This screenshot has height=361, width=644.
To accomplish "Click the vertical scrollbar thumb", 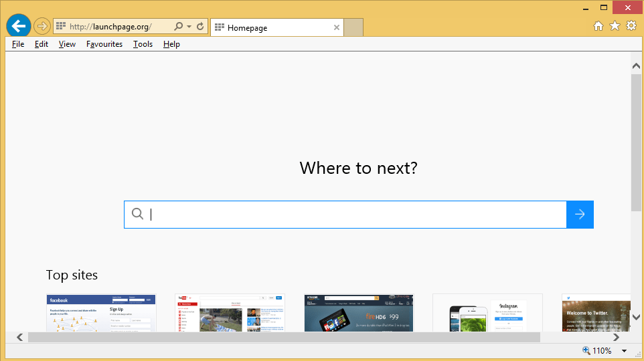I will click(636, 143).
